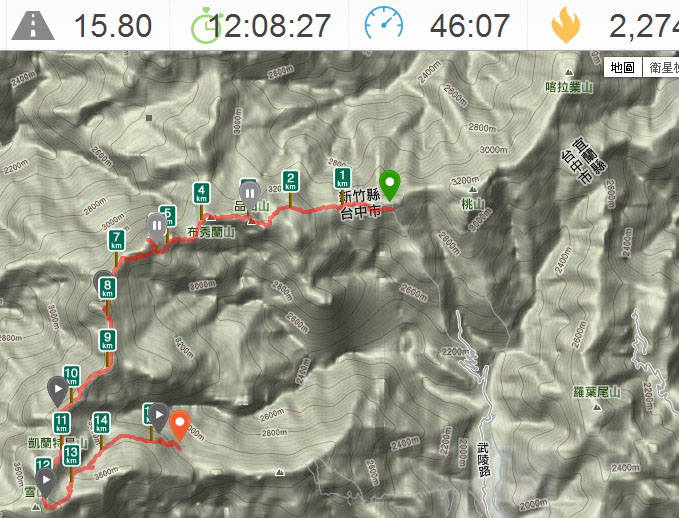This screenshot has height=518, width=679.
Task: Click the pause marker beside 5 km sign
Action: [x=157, y=227]
